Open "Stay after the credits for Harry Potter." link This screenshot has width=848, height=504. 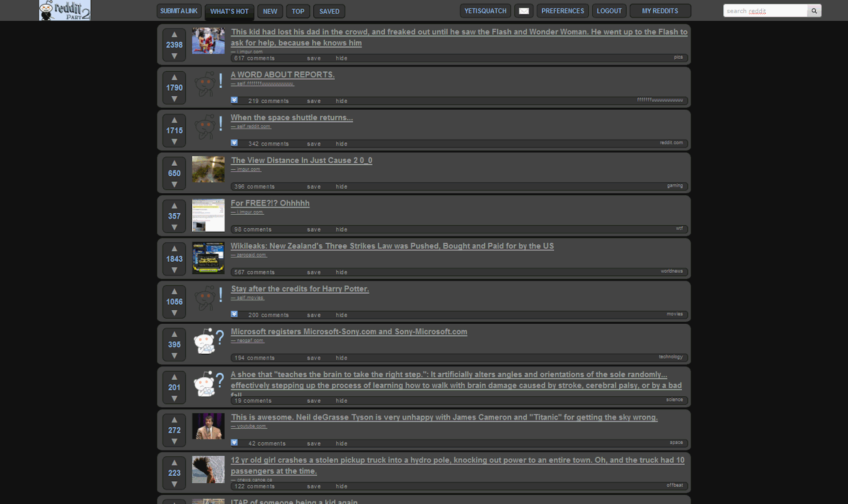tap(300, 289)
